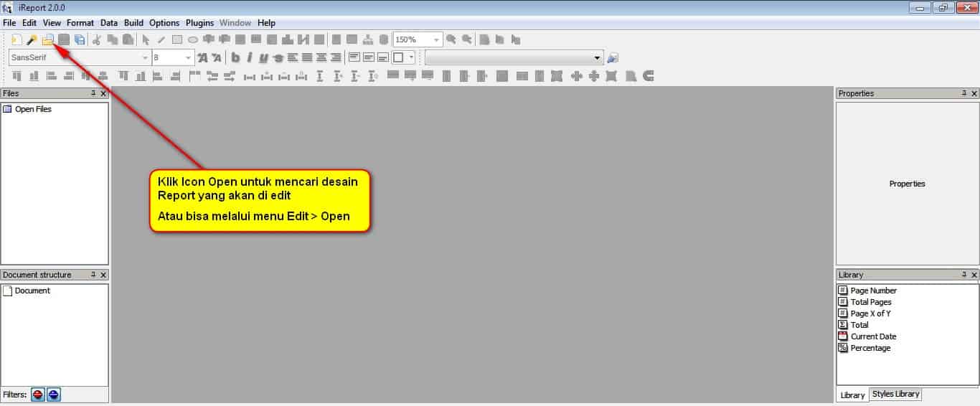The width and height of the screenshot is (980, 406).
Task: Click the Italic formatting icon
Action: click(250, 58)
